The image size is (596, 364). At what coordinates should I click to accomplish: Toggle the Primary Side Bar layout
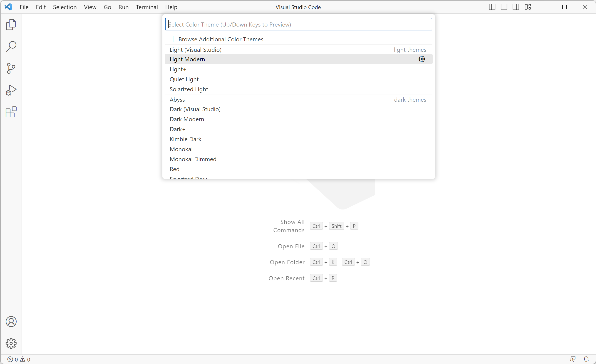coord(492,7)
